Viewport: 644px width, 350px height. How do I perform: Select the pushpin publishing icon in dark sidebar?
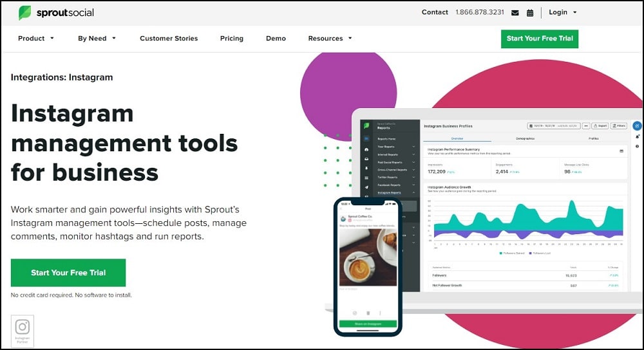[x=366, y=168]
